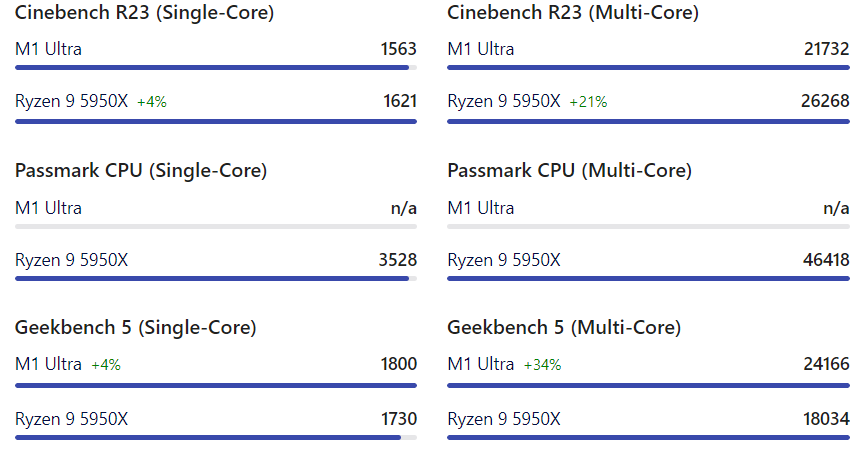
Task: Click the empty M1 Ultra Passmark single-core bar
Action: coord(215,226)
